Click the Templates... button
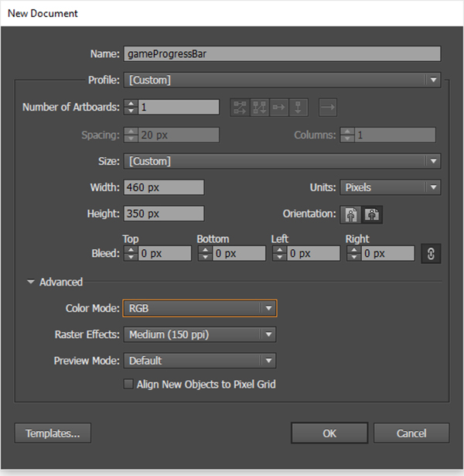Screen dimensions: 464x476 click(53, 433)
